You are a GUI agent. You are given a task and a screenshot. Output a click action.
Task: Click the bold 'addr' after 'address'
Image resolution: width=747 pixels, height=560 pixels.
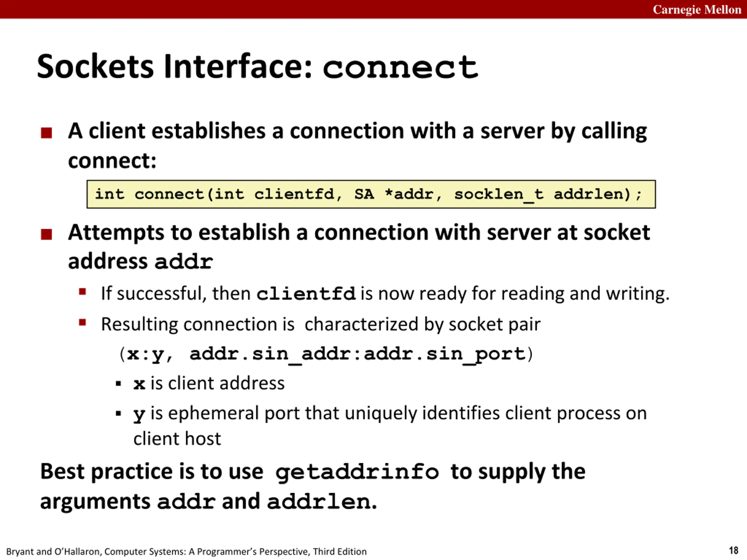pyautogui.click(x=184, y=262)
